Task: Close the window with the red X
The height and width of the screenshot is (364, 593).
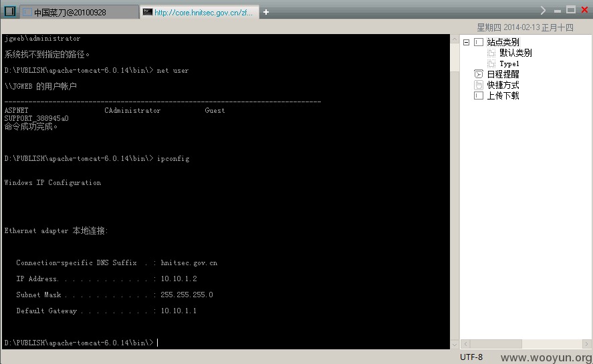Action: tap(584, 10)
